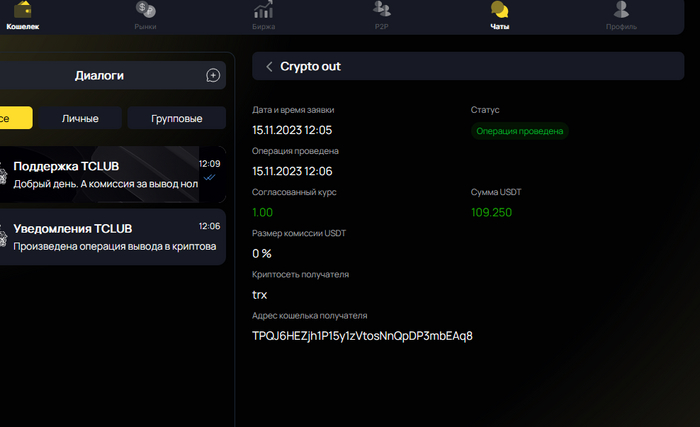The height and width of the screenshot is (427, 700).
Task: Click the Согласованный курс label
Action: click(x=294, y=192)
